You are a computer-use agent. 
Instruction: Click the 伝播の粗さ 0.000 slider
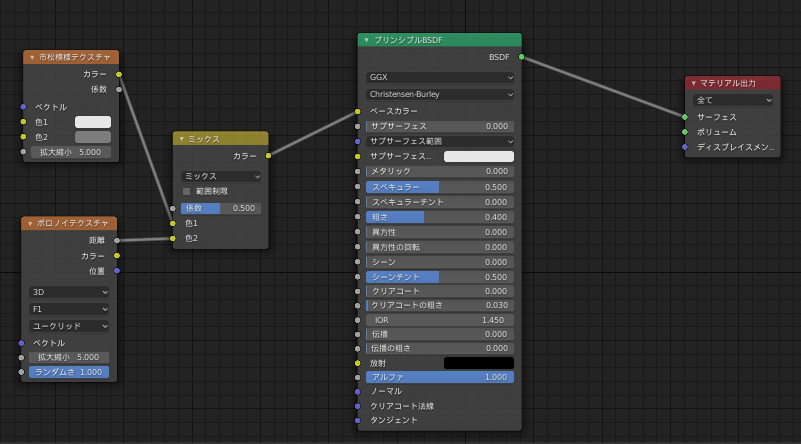click(x=440, y=348)
